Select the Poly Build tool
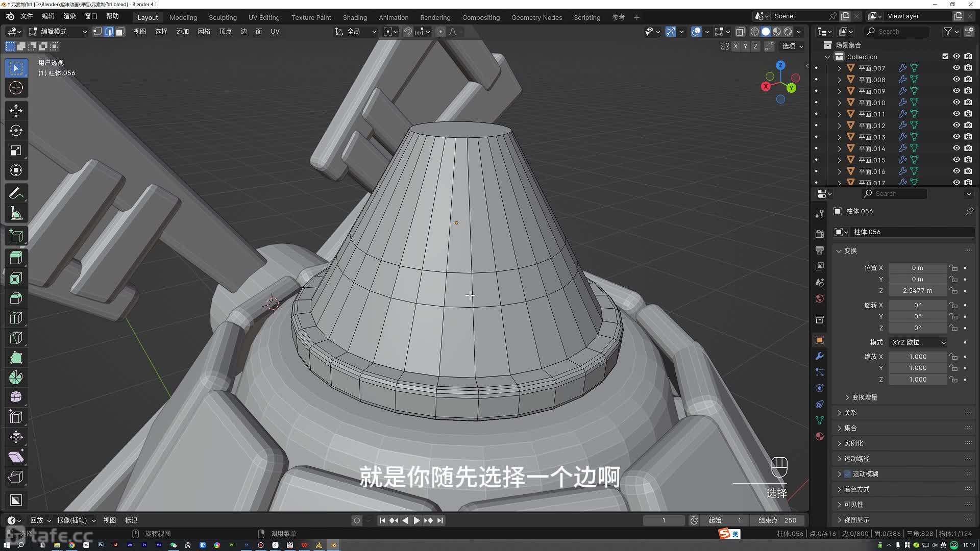 [16, 358]
